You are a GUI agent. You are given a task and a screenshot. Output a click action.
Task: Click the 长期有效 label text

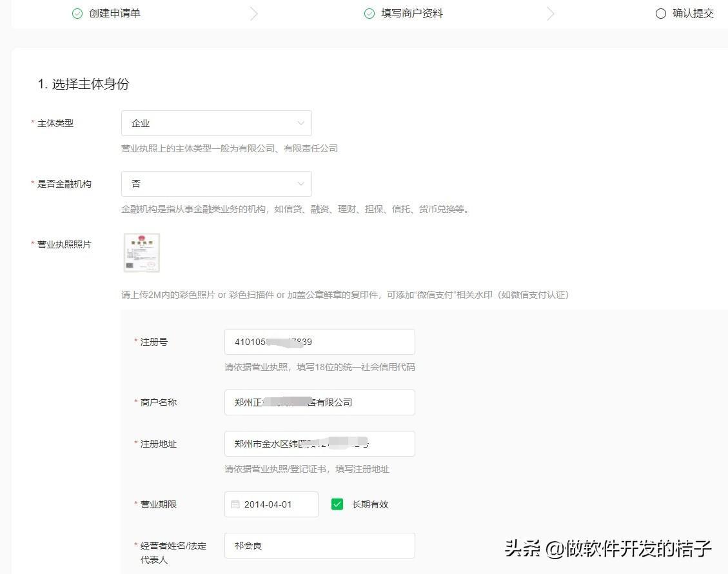pyautogui.click(x=370, y=504)
